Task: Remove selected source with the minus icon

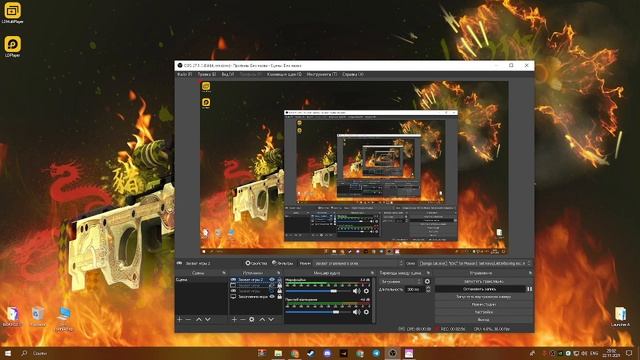Action: tap(243, 319)
